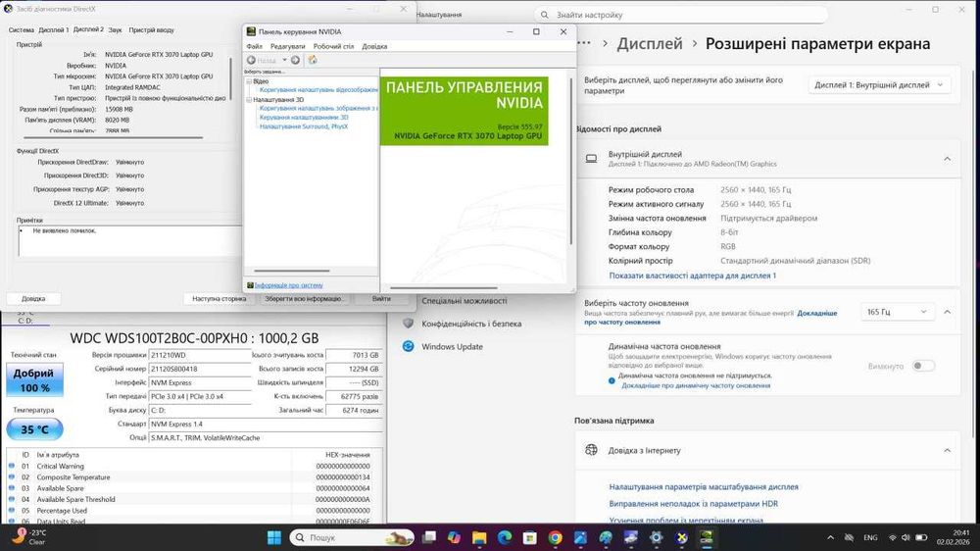Viewport: 980px width, 551px height.
Task: Open the Файл menu in NVIDIA panel
Action: tap(255, 46)
